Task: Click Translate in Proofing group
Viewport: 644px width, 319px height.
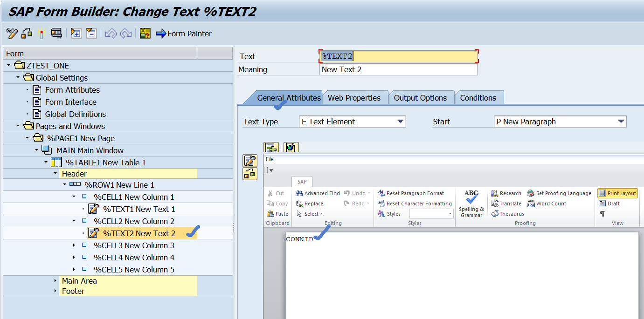Action: [506, 204]
